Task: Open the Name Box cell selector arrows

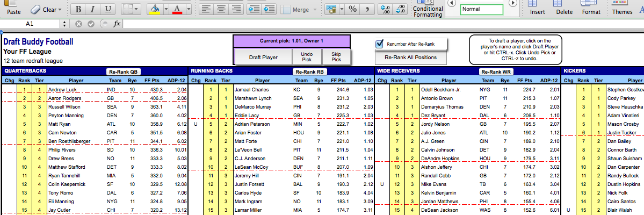Action: click(x=65, y=24)
